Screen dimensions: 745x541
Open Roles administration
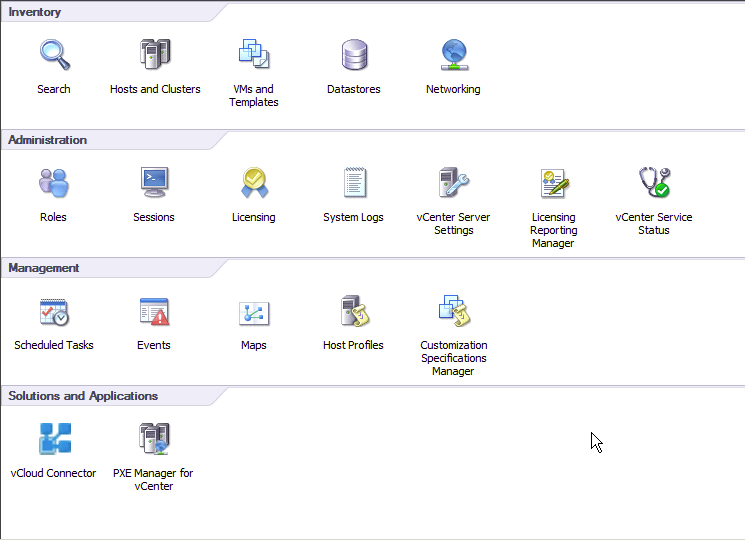point(54,183)
